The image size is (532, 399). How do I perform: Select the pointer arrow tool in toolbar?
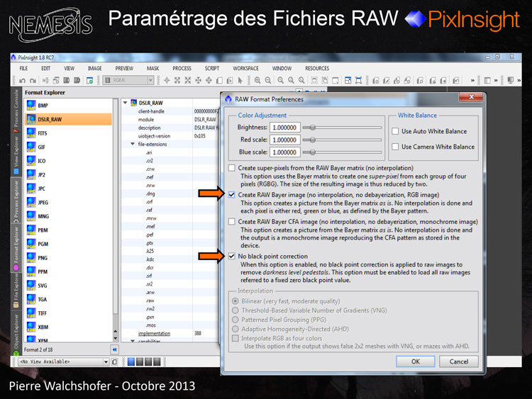pyautogui.click(x=240, y=80)
